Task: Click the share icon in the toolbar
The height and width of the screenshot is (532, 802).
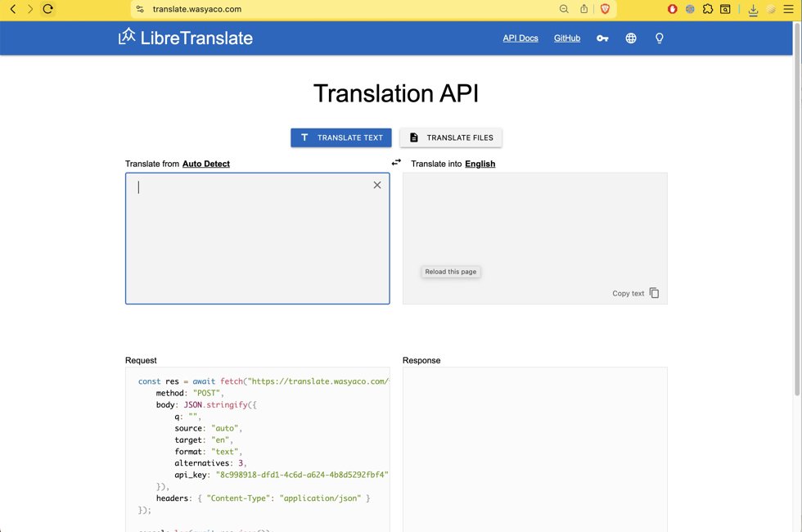Action: tap(583, 9)
